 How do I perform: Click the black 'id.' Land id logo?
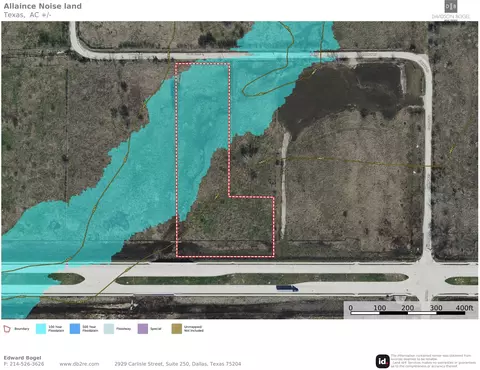coord(383,361)
